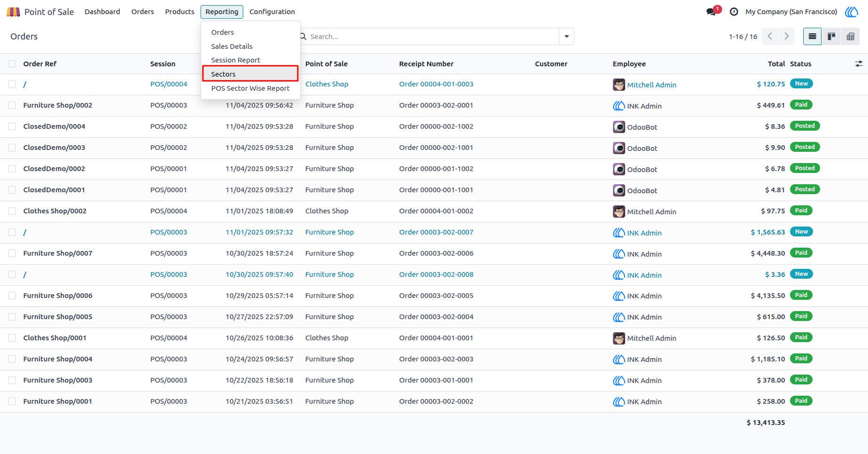
Task: Click the Search orders input field
Action: pyautogui.click(x=432, y=37)
